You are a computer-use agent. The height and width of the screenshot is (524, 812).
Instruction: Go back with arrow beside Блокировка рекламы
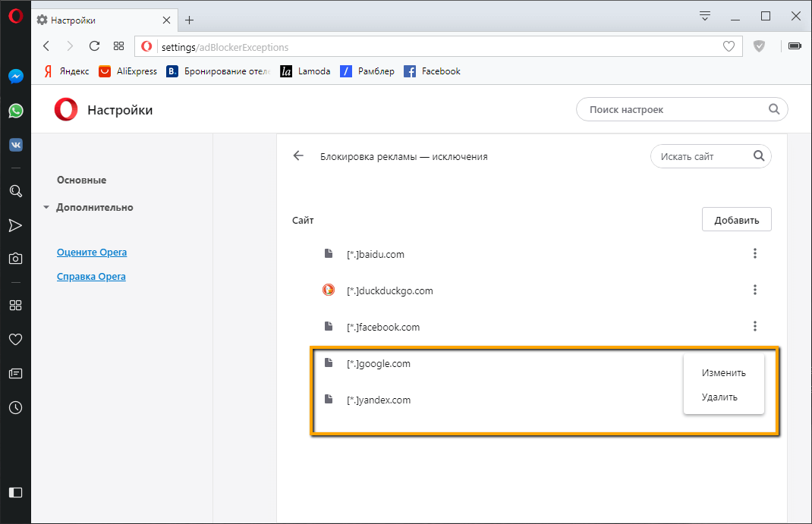pos(298,156)
